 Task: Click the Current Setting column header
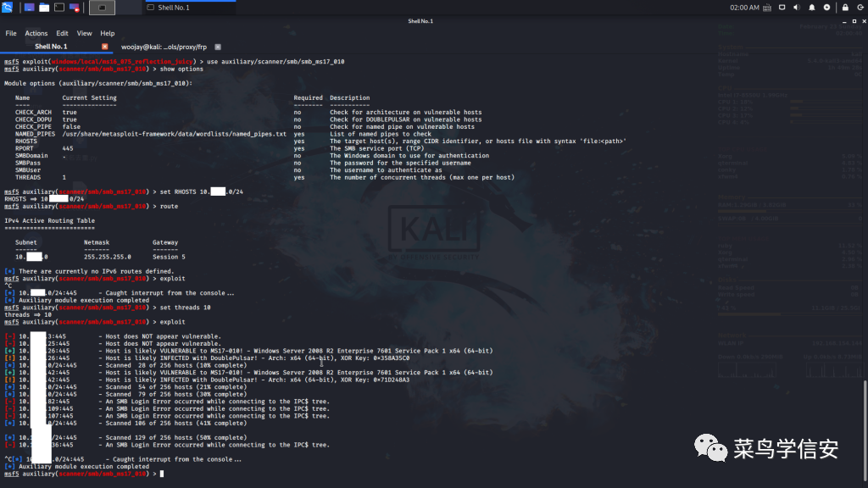click(x=89, y=97)
